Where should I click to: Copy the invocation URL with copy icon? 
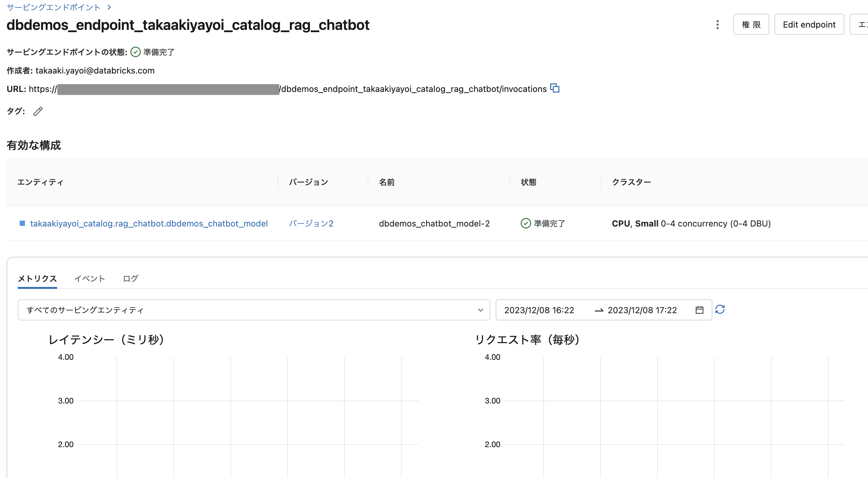tap(555, 88)
